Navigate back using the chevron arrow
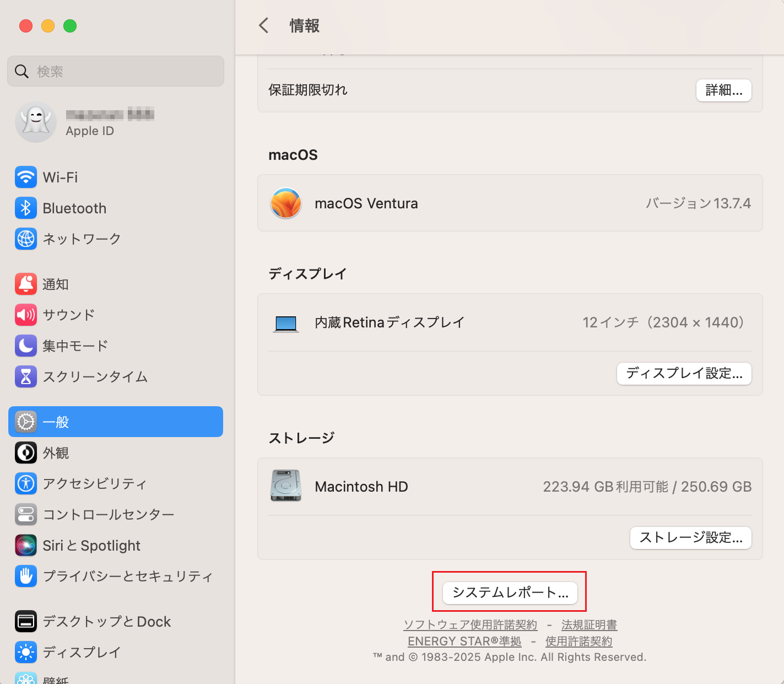The height and width of the screenshot is (684, 784). pyautogui.click(x=263, y=25)
